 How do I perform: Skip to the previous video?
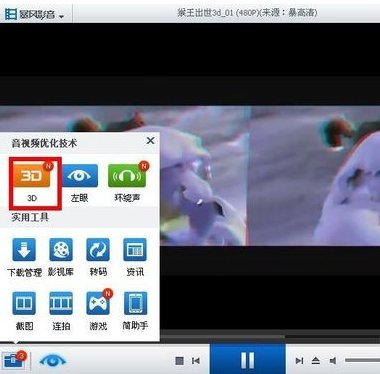tap(196, 361)
